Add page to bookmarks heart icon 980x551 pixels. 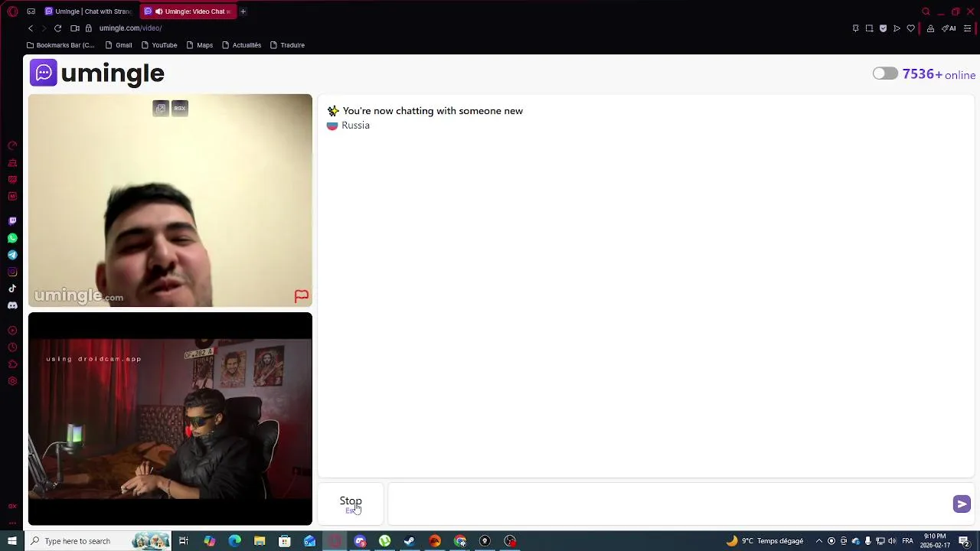tap(910, 28)
